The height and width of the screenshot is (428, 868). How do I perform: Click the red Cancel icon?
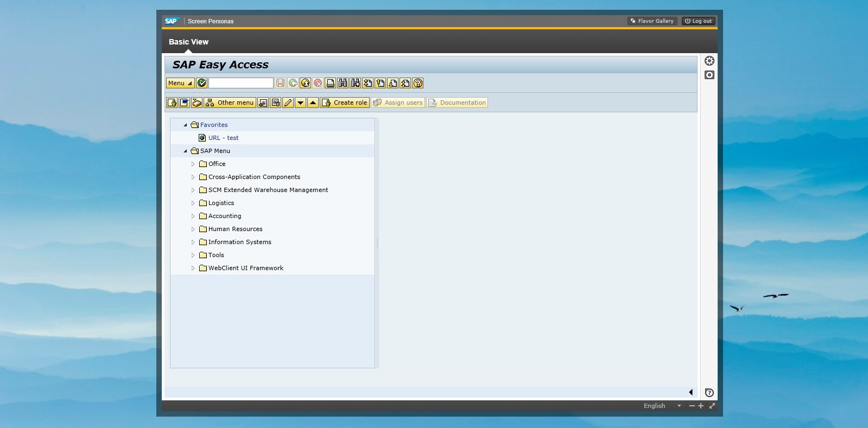click(318, 83)
